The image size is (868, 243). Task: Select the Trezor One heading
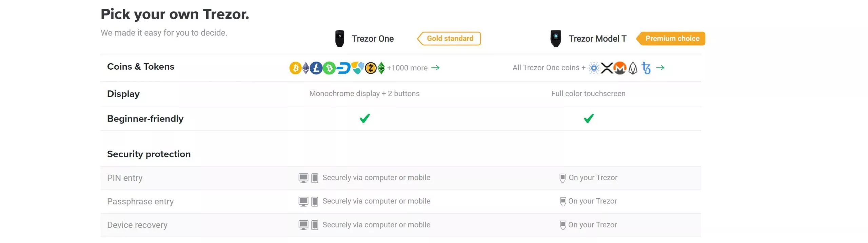(x=373, y=39)
